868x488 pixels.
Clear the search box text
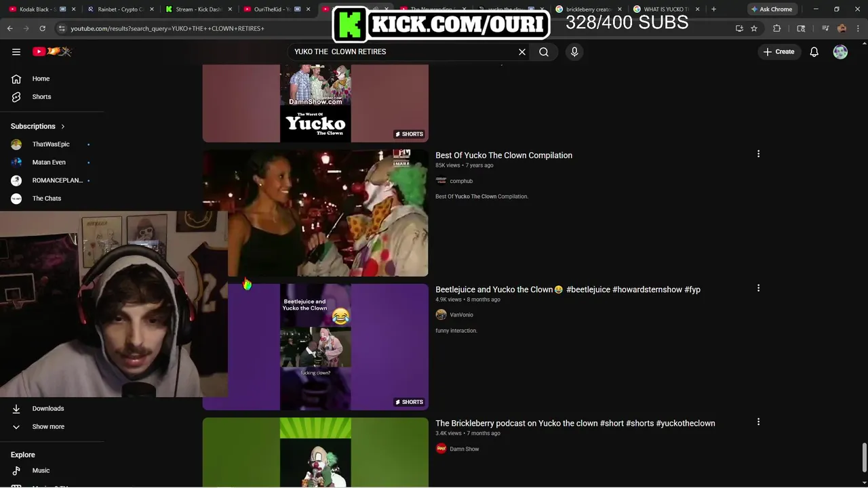coord(522,52)
